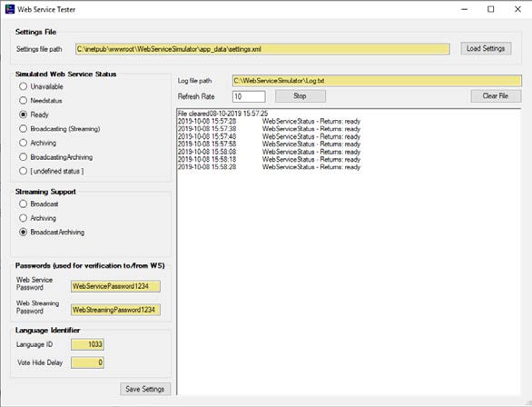The image size is (532, 407).
Task: Click the 15:58:08 log entry
Action: tap(269, 152)
